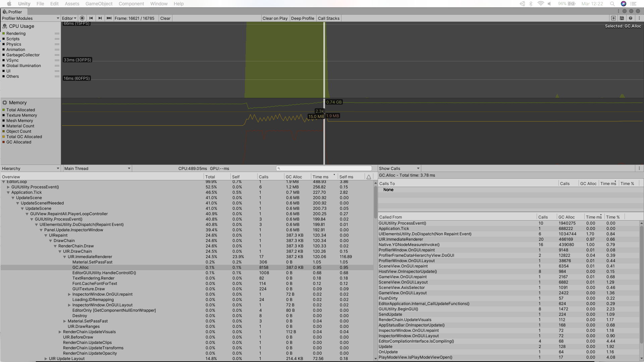
Task: Expand InspectorWindow.OnGUI.repaint row
Action: 69,294
